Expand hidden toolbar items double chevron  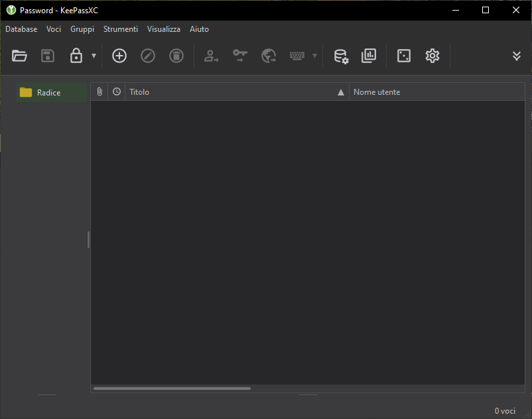pos(516,56)
